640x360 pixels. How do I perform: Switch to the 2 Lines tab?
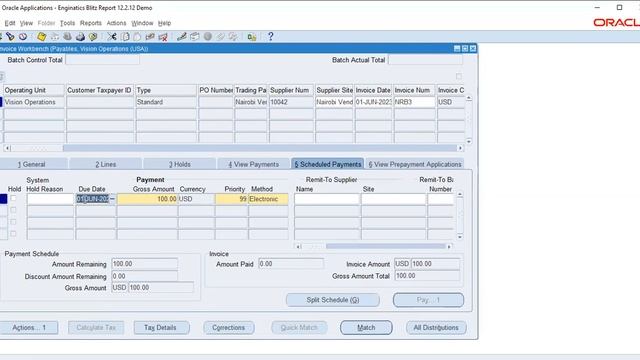106,164
